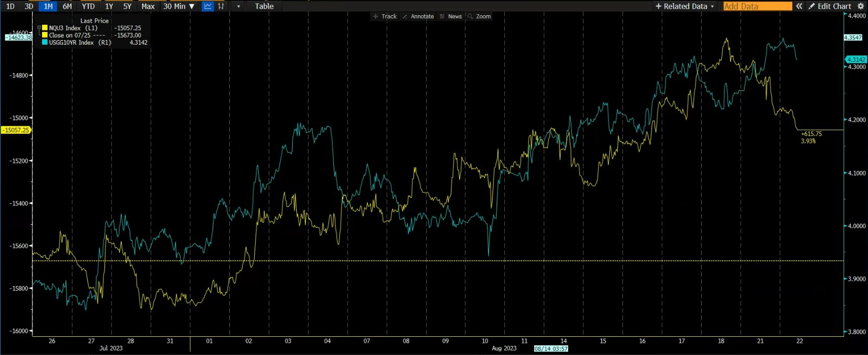Click the Aug 2023 axis label

(x=504, y=348)
